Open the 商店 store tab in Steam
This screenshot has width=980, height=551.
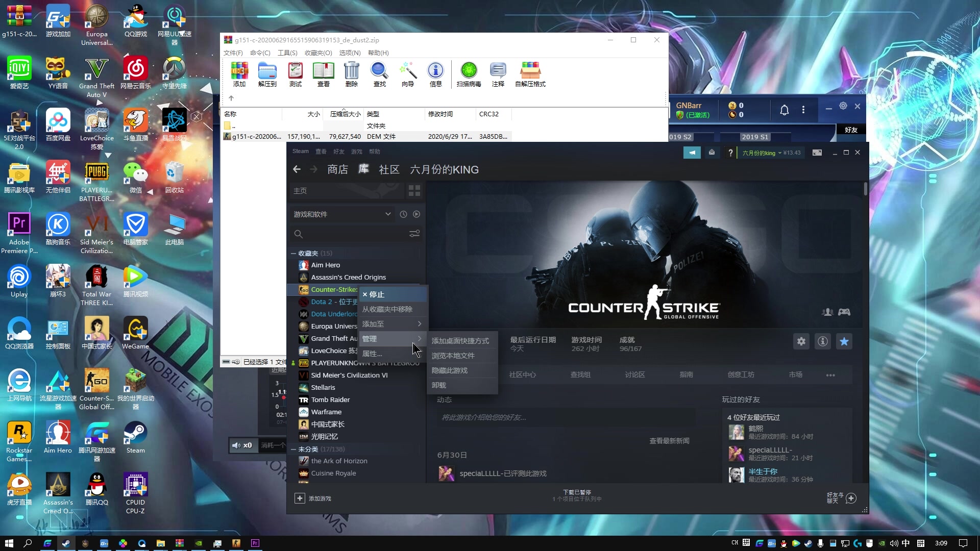tap(337, 169)
